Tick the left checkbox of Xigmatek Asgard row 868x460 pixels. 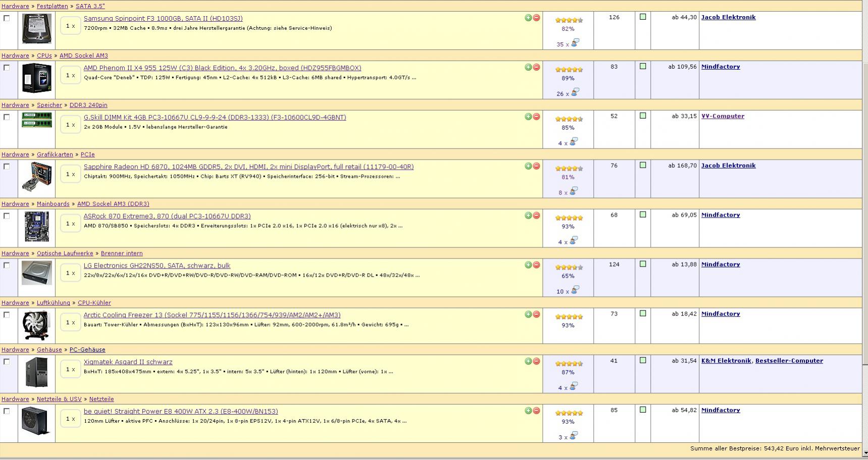pos(7,362)
